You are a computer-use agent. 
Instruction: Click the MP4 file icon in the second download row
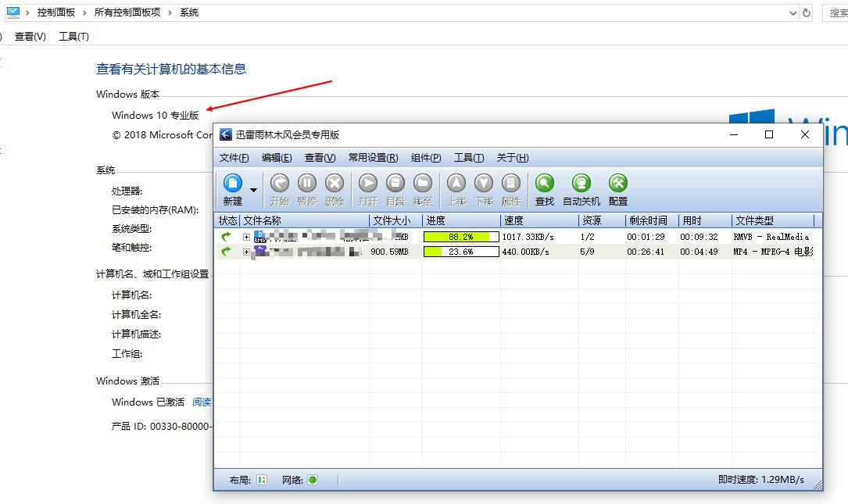tap(260, 251)
